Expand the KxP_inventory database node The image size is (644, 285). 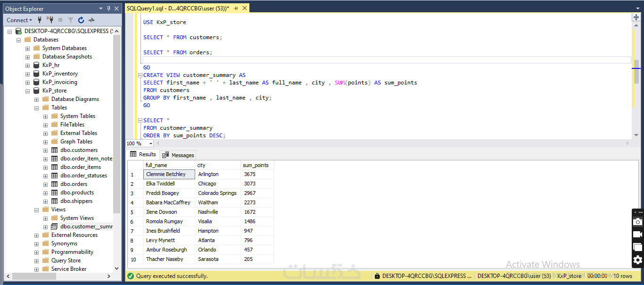coord(27,74)
